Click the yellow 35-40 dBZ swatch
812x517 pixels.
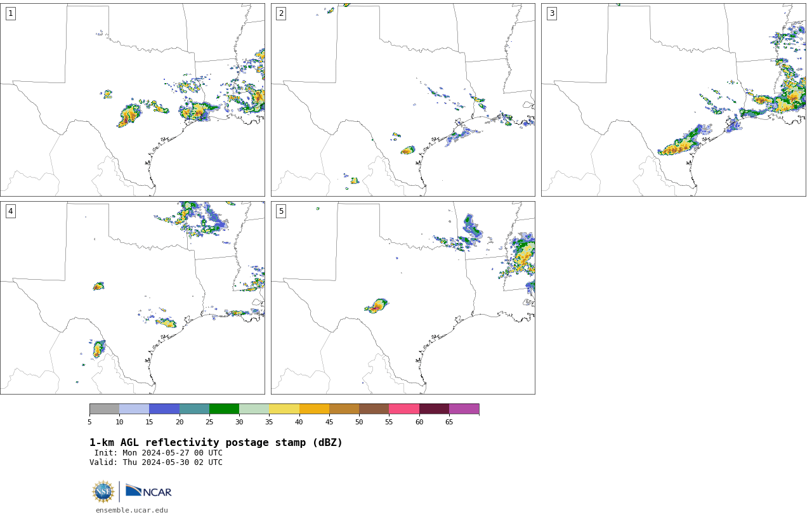(x=284, y=409)
